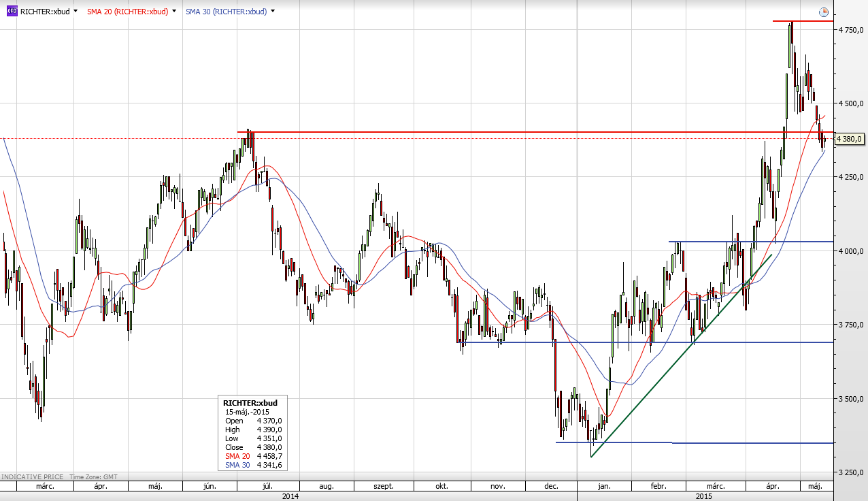Click the dec. month label
This screenshot has width=868, height=501.
click(x=552, y=487)
